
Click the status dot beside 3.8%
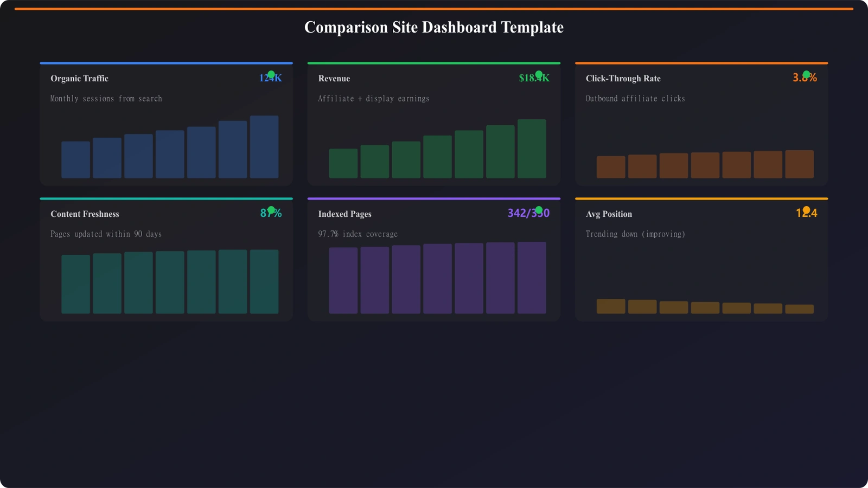807,74
